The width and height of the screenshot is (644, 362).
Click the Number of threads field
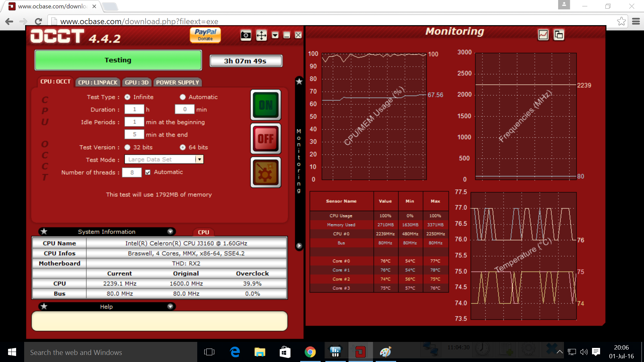coord(132,172)
